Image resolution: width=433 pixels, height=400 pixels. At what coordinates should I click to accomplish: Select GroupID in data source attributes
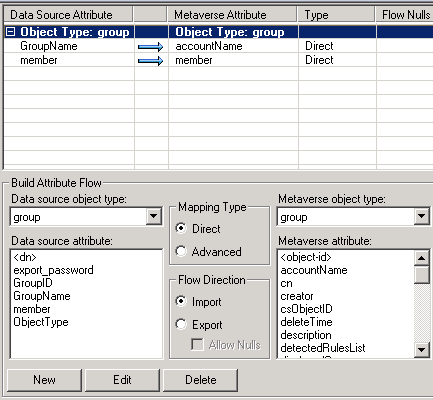pos(33,283)
